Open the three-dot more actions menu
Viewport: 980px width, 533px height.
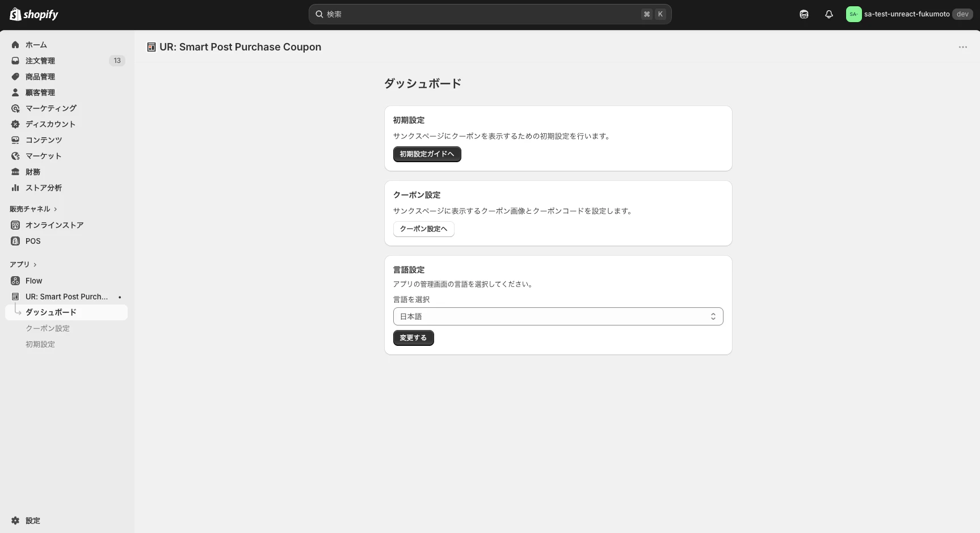click(963, 47)
